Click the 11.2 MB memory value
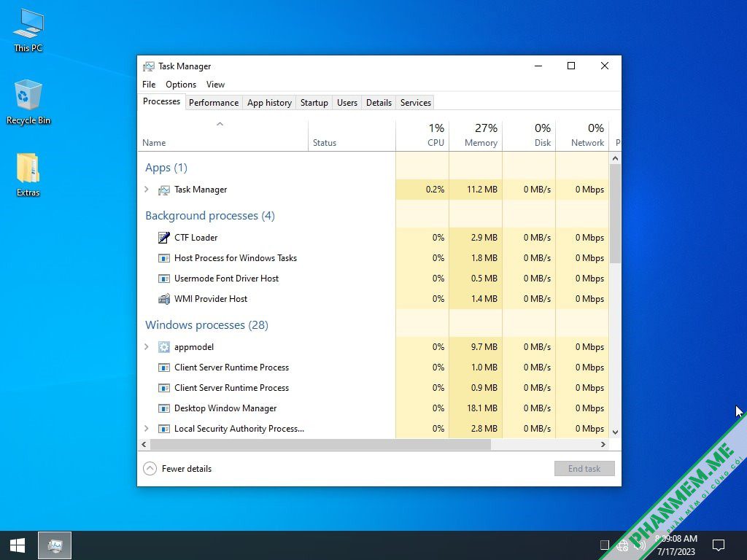Viewport: 747px width, 560px height. pyautogui.click(x=482, y=190)
